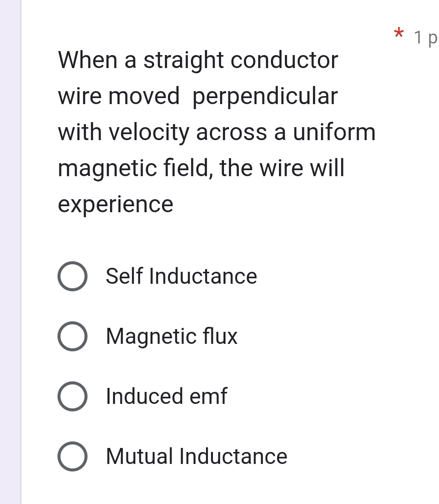Pick the Induced emf radio option
This screenshot has width=439, height=504.
click(72, 396)
